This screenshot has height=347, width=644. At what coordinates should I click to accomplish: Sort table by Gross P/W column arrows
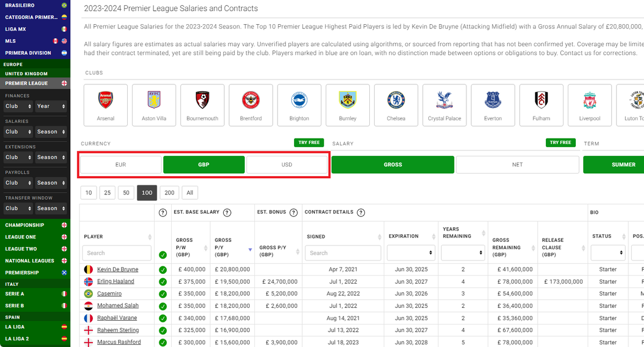[207, 248]
